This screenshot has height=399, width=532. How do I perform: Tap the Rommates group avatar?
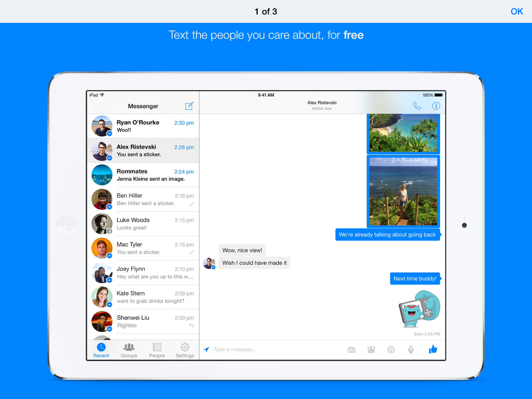point(102,175)
